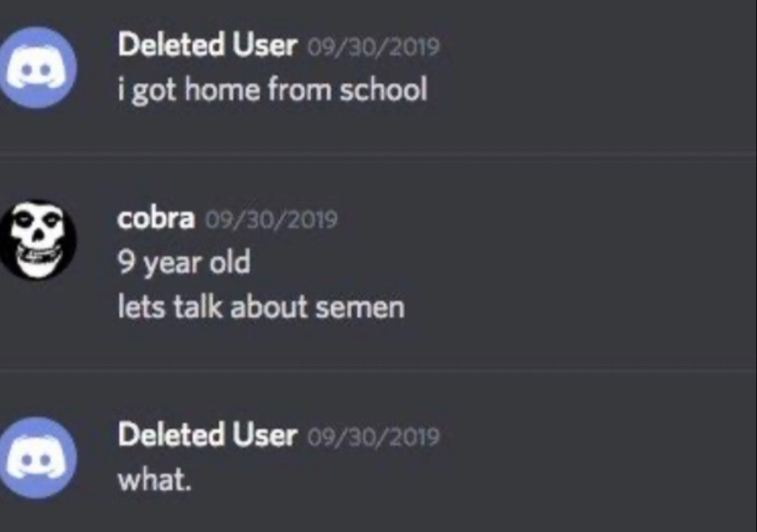
Task: Click the divider line below cobra's messages
Action: (x=378, y=370)
